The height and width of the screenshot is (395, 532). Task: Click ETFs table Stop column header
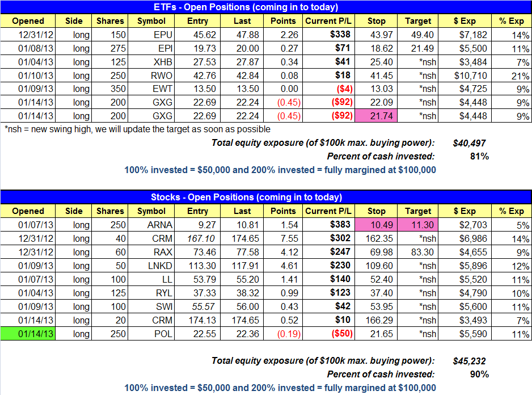(376, 21)
